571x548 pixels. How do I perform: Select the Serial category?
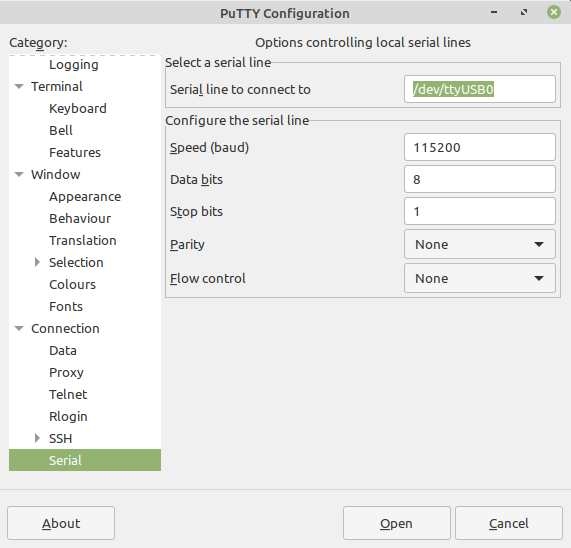[85, 460]
